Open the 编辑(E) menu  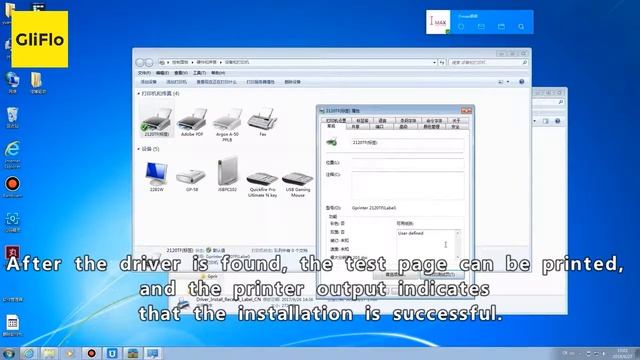coord(162,73)
